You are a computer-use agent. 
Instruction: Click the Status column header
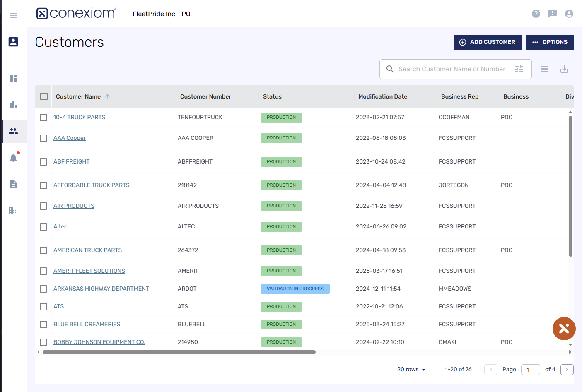click(x=272, y=96)
